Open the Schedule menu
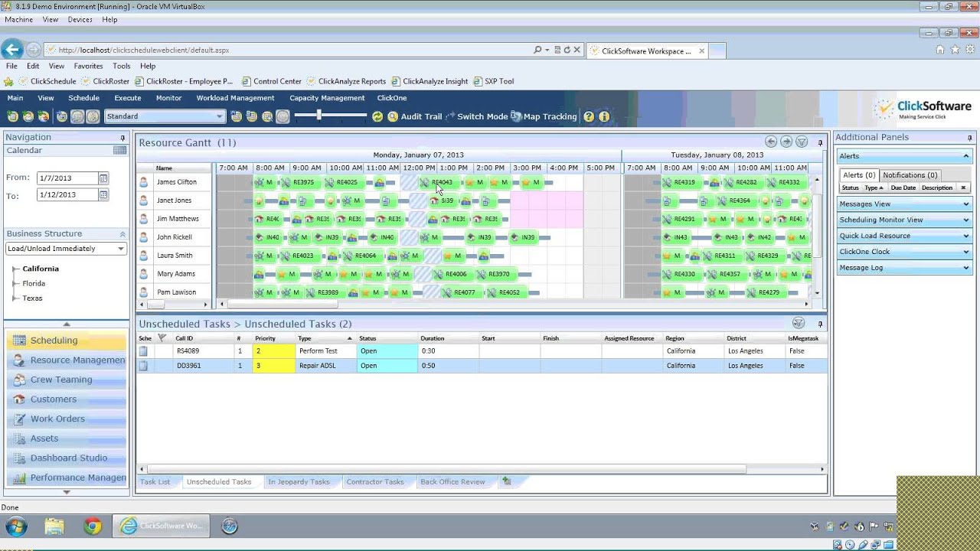This screenshot has width=980, height=551. point(83,98)
